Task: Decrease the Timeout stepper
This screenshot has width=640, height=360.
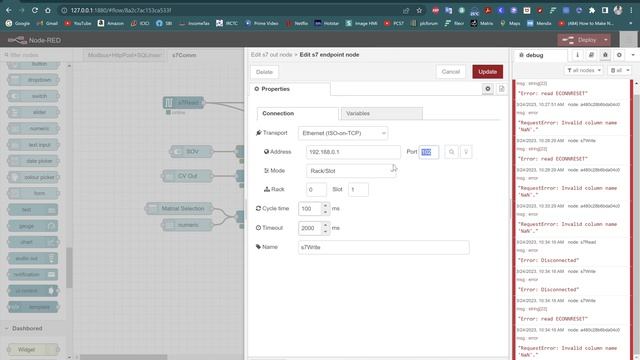Action: (325, 231)
